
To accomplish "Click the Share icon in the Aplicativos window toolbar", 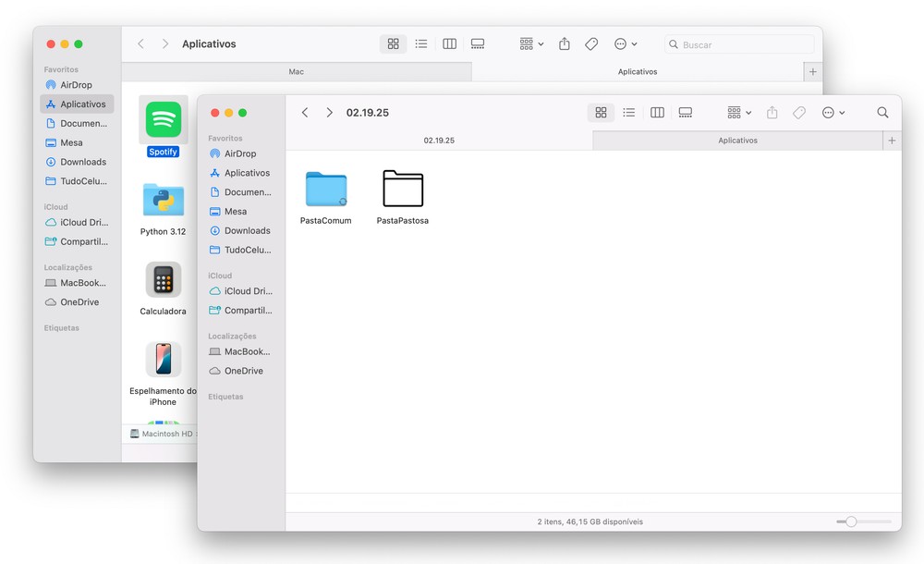I will [x=565, y=44].
